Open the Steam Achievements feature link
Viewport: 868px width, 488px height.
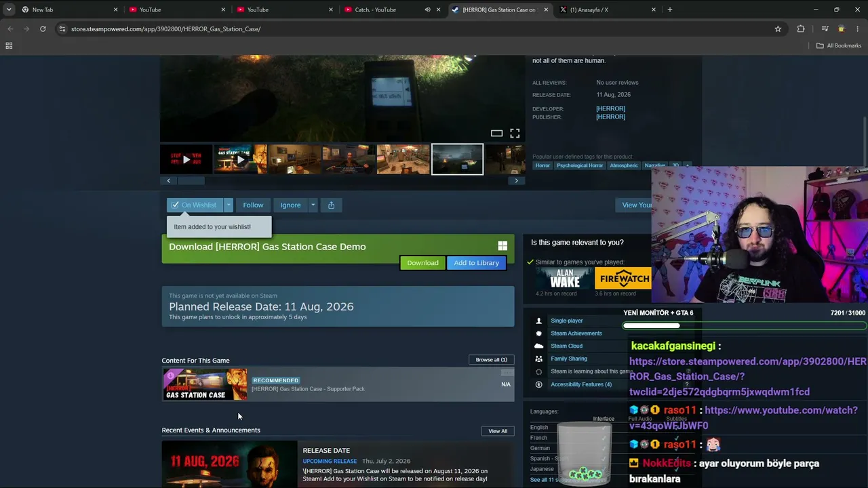click(576, 333)
